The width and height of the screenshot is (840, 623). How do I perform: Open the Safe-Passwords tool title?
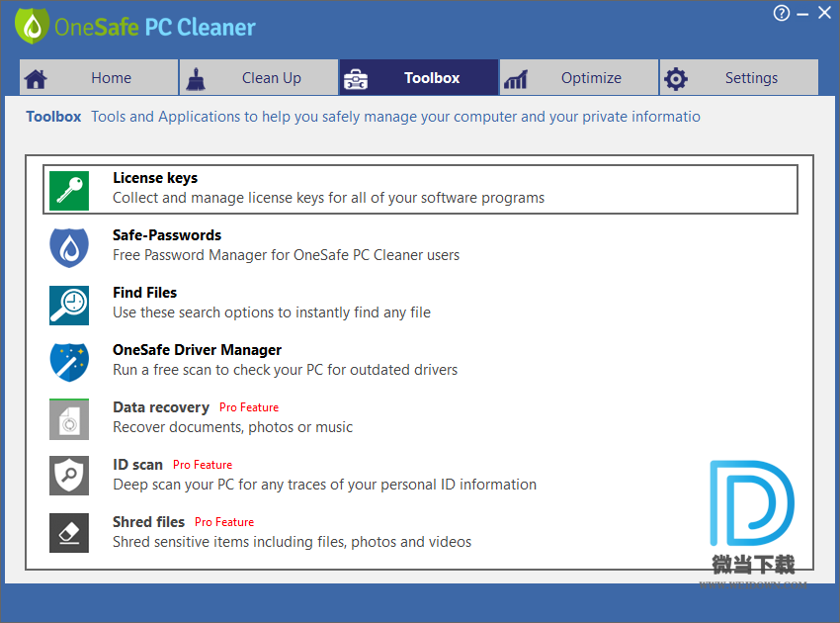pos(167,235)
